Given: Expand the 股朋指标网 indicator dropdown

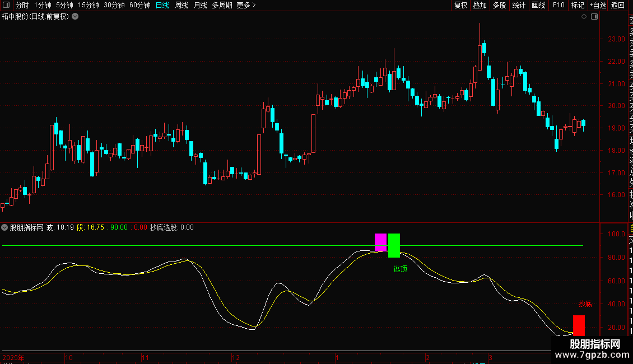Looking at the screenshot, I should click(x=4, y=227).
